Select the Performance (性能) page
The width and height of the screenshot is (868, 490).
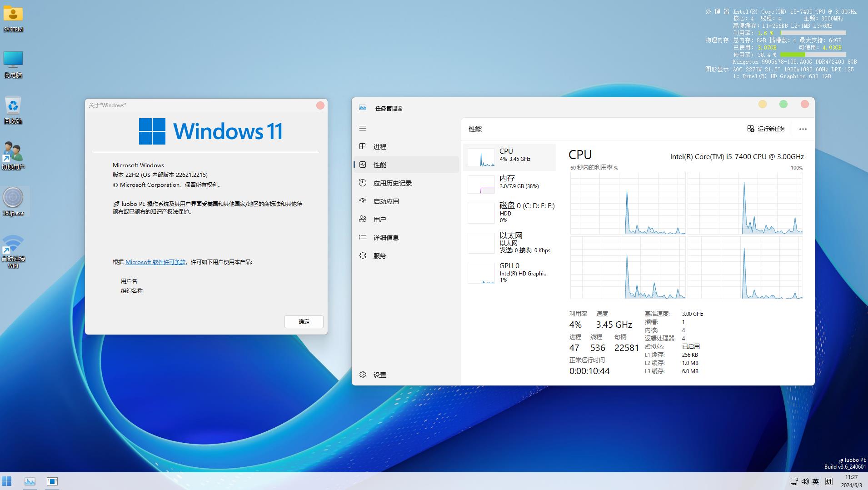pyautogui.click(x=406, y=165)
